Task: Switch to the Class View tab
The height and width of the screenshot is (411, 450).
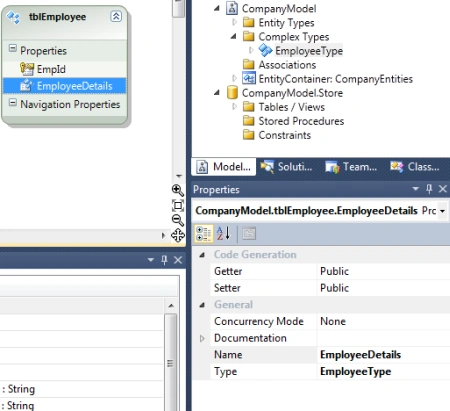Action: pyautogui.click(x=415, y=167)
